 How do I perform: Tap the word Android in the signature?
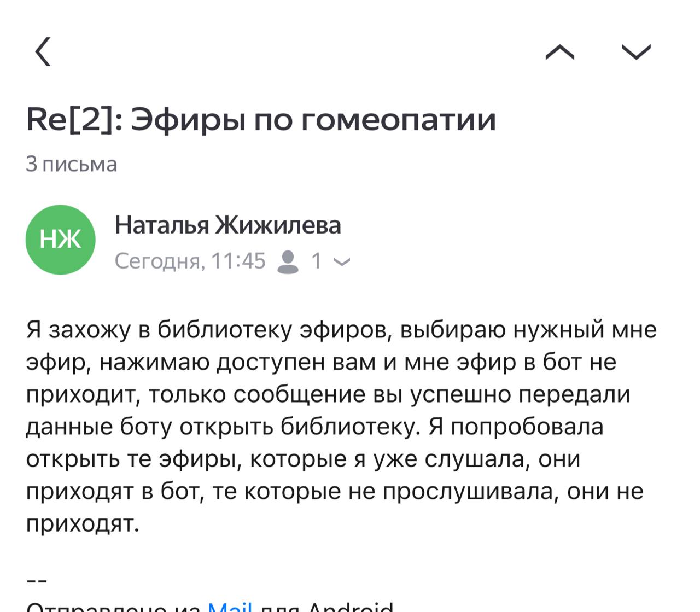(350, 606)
